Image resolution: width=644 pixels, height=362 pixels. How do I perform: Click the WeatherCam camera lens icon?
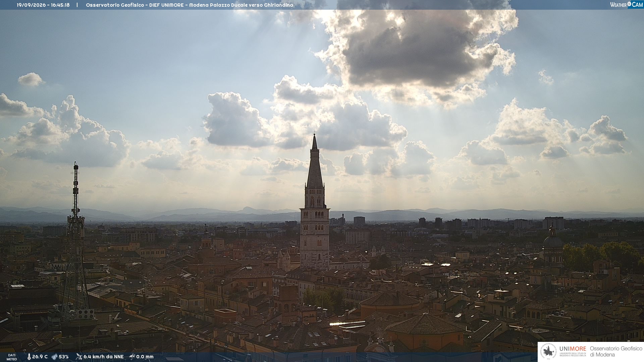[x=629, y=4]
